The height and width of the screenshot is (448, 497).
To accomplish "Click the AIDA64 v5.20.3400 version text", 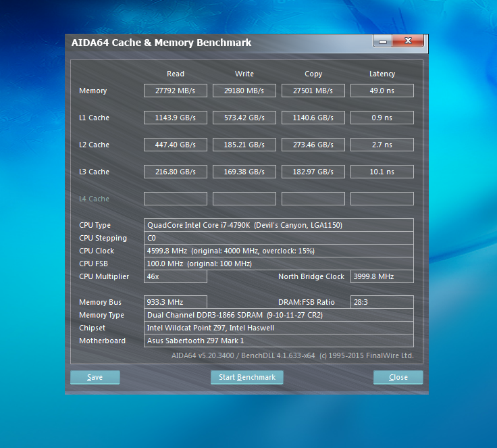I will [x=292, y=355].
